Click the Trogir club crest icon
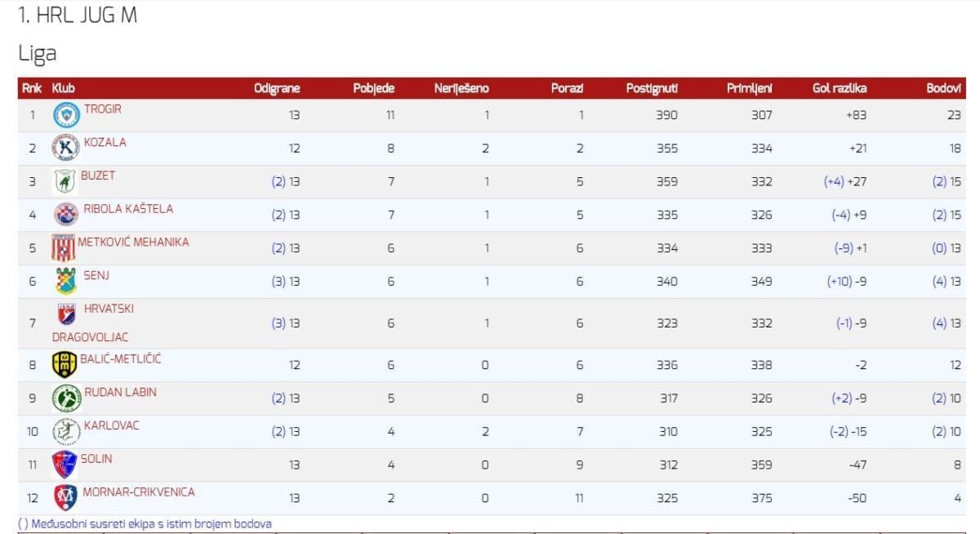The image size is (980, 534). tap(66, 115)
